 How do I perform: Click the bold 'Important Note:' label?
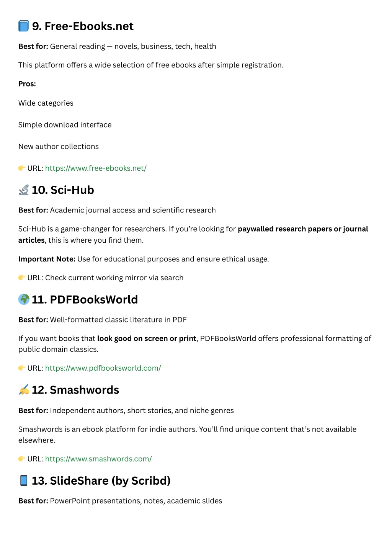coord(47,259)
